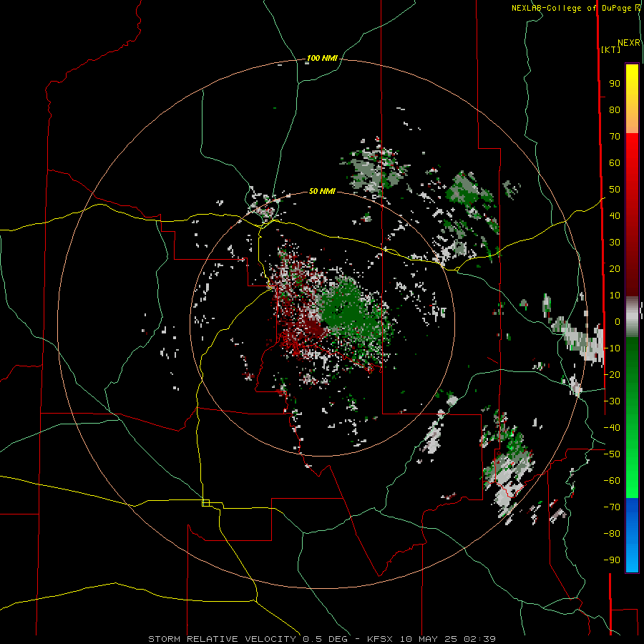Click the light blue bottom segment of the color bar

(632, 557)
